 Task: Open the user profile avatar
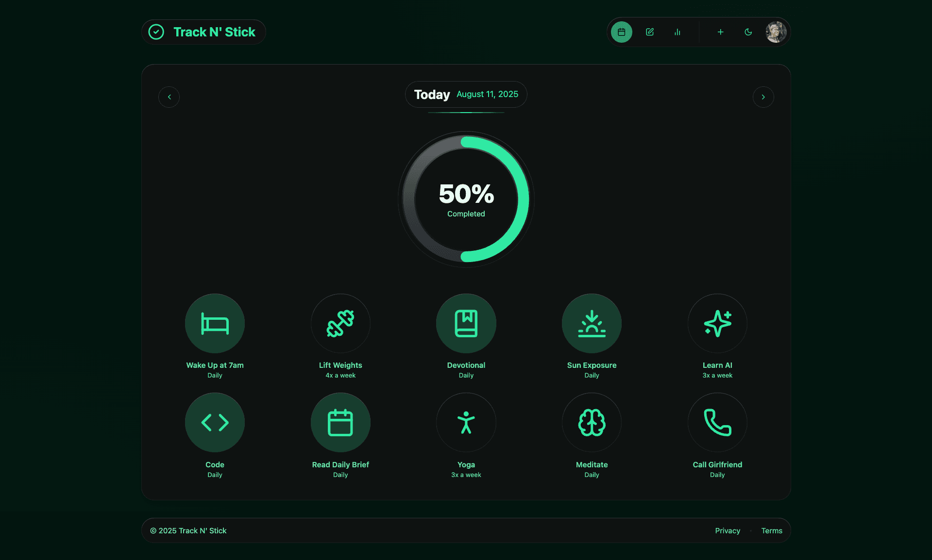[x=776, y=32]
